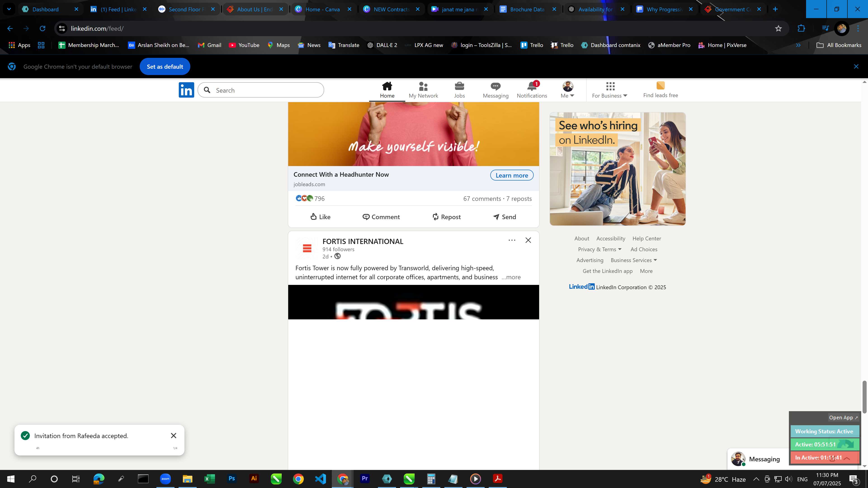Click Get the LinkedIn app link

tap(607, 271)
